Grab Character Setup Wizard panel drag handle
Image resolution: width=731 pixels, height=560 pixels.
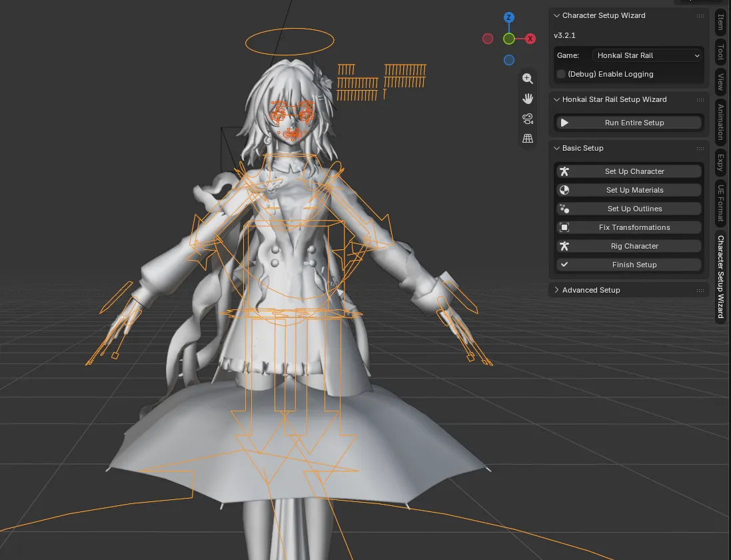point(700,16)
